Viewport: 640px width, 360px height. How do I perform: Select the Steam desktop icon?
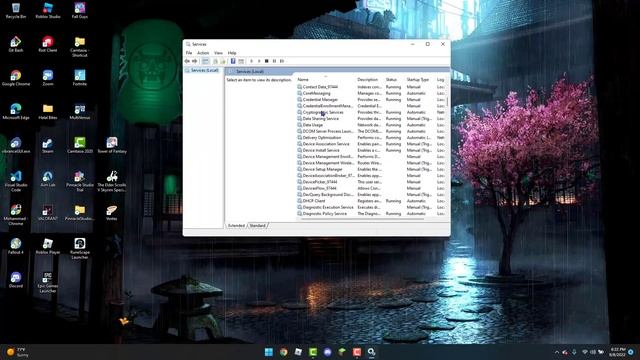click(x=48, y=145)
